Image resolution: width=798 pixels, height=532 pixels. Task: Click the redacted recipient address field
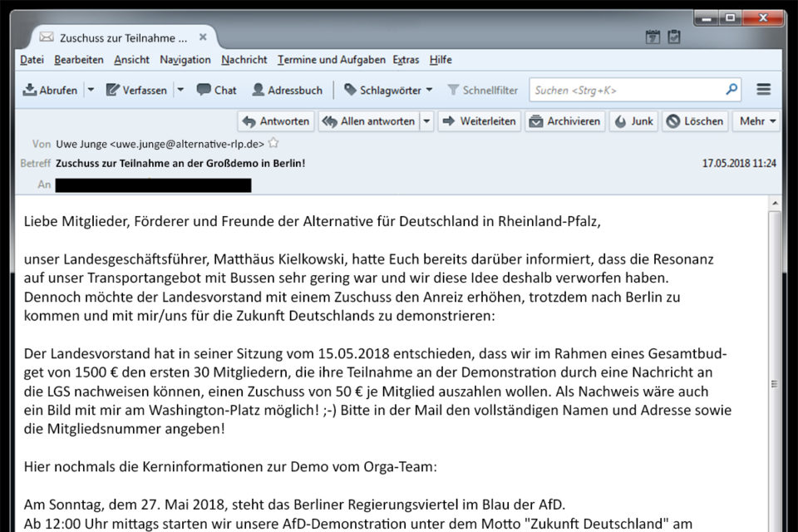click(x=153, y=185)
